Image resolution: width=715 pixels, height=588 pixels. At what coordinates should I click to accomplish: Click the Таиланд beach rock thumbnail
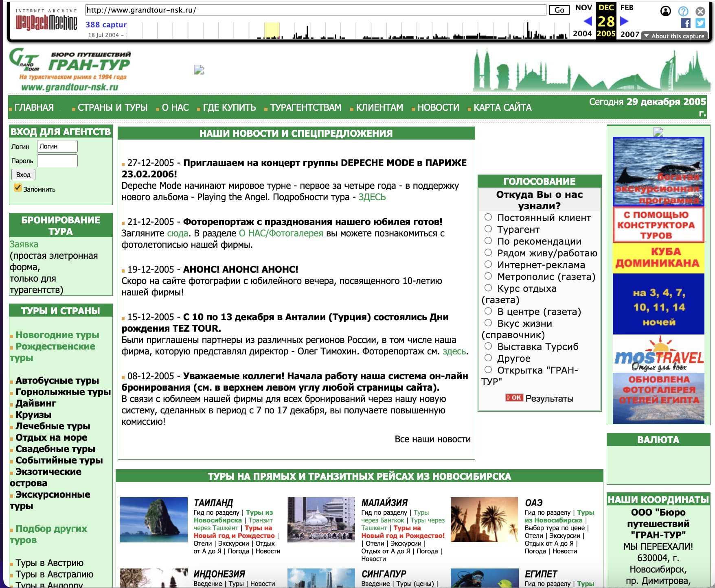point(154,520)
